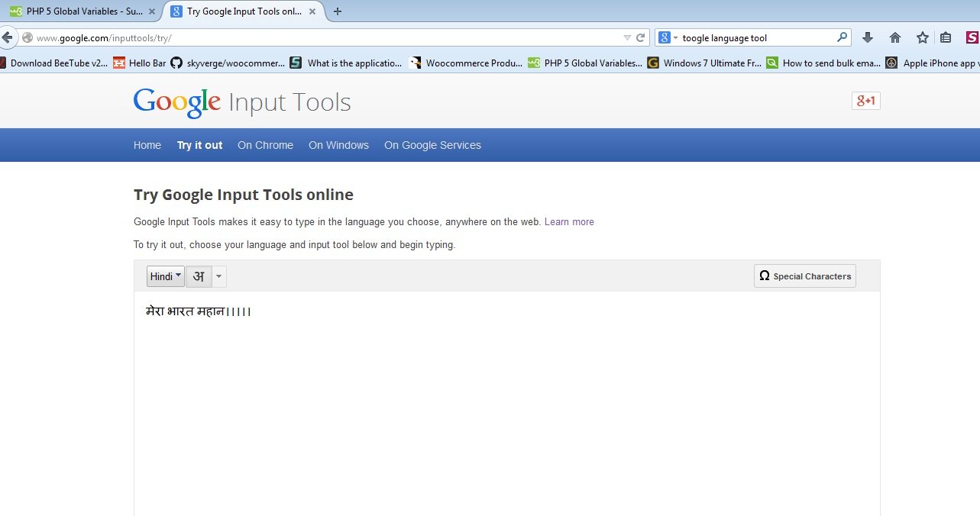Viewport: 980px width, 516px height.
Task: Go to the On Windows navigation item
Action: (338, 145)
